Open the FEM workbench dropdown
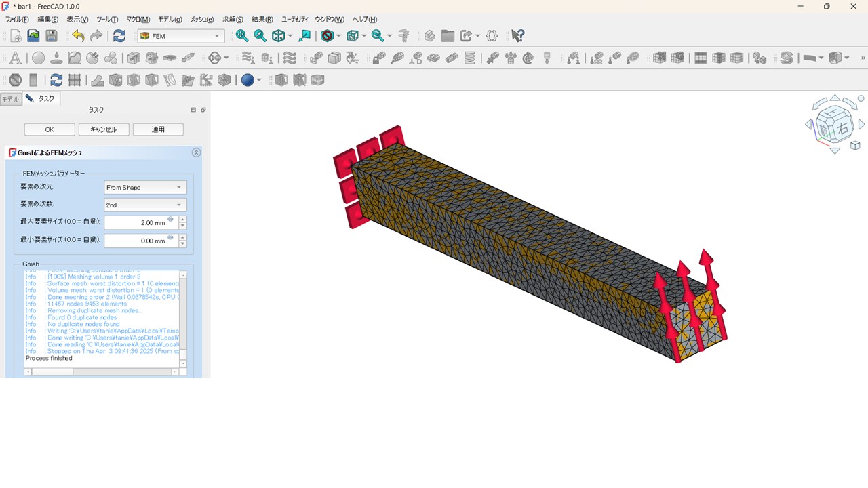Viewport: 868px width, 488px height. (x=181, y=36)
